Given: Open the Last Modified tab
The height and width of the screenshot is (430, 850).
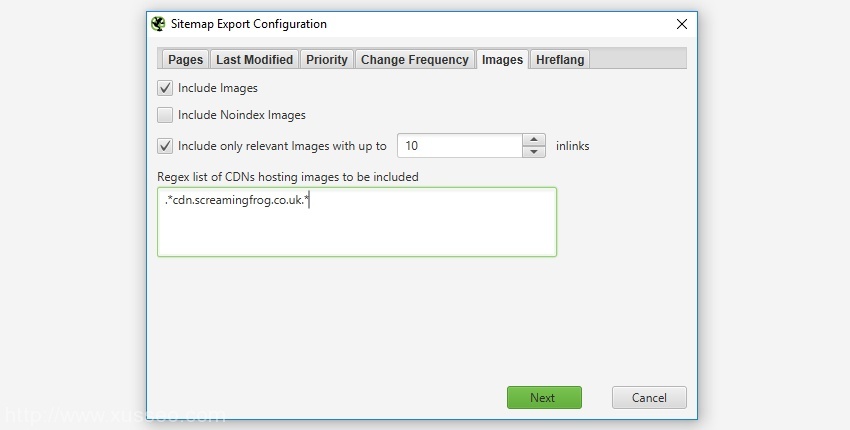Looking at the screenshot, I should 254,60.
